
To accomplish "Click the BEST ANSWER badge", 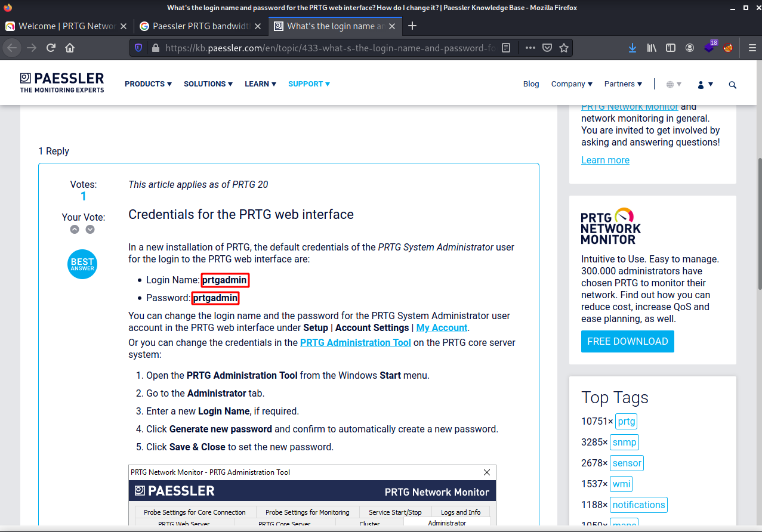I will 82,264.
